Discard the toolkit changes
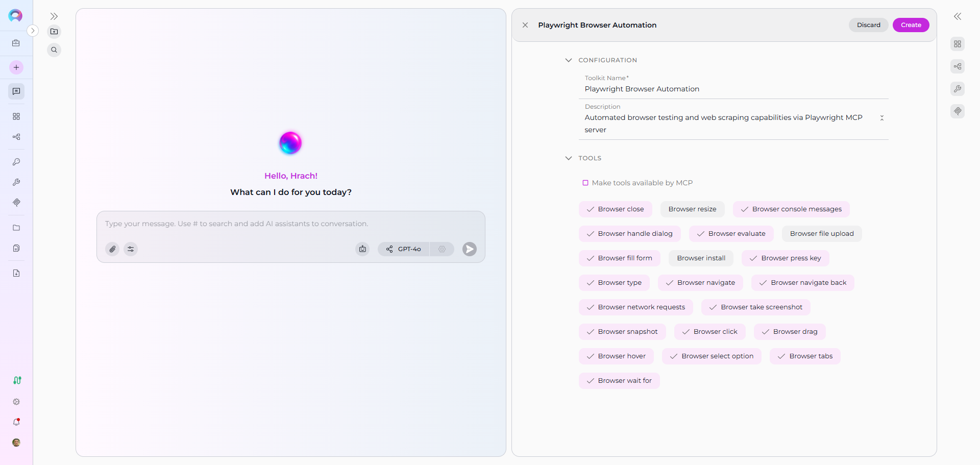The image size is (980, 465). [868, 25]
